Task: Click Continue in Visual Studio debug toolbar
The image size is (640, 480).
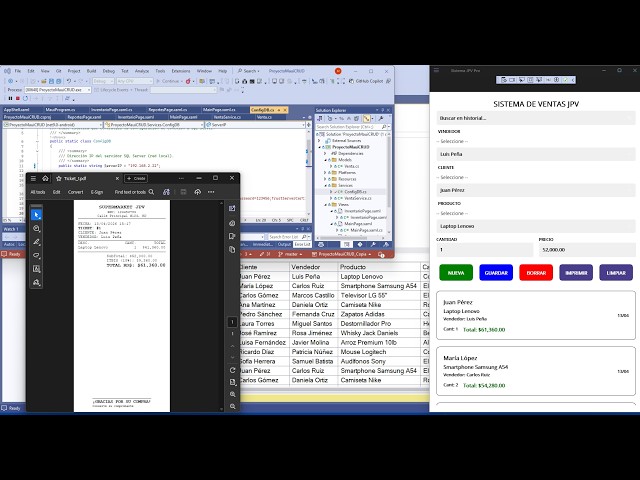Action: [168, 81]
